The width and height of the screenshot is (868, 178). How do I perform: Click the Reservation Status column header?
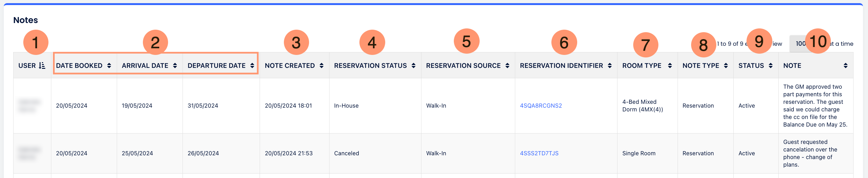click(370, 66)
